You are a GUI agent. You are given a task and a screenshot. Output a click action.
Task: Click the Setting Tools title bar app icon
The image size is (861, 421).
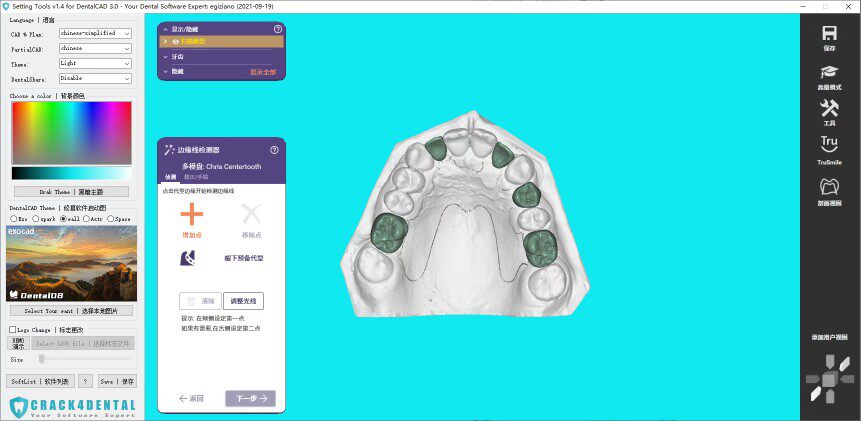tap(6, 6)
